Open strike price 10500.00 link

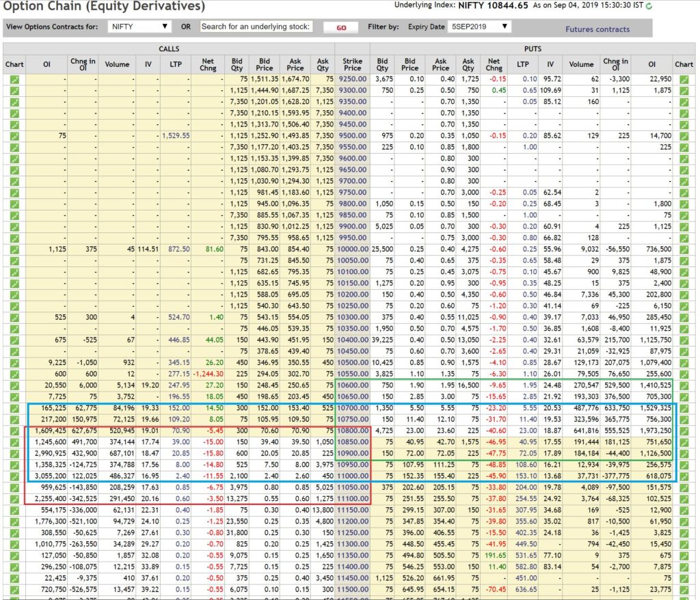click(x=353, y=362)
